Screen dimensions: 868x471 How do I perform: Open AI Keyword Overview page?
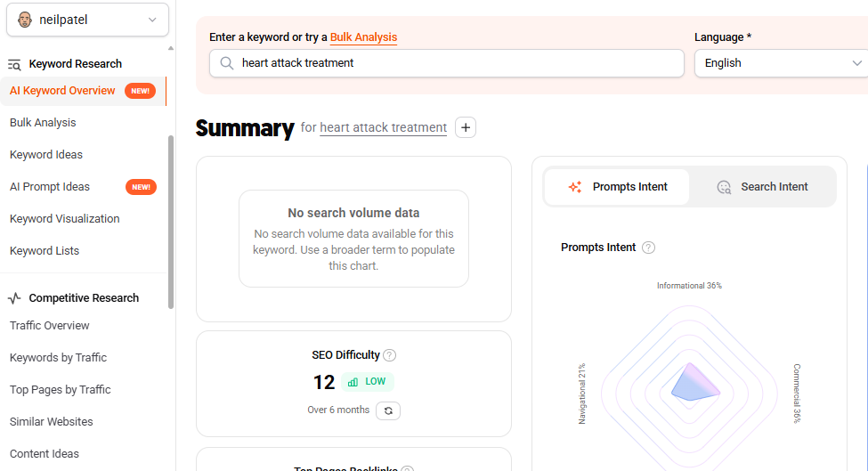[x=62, y=91]
